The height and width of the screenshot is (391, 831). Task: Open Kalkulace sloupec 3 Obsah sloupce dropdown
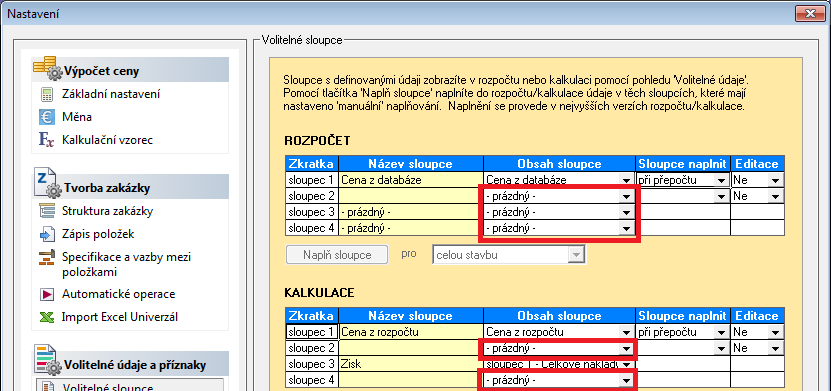[x=627, y=365]
